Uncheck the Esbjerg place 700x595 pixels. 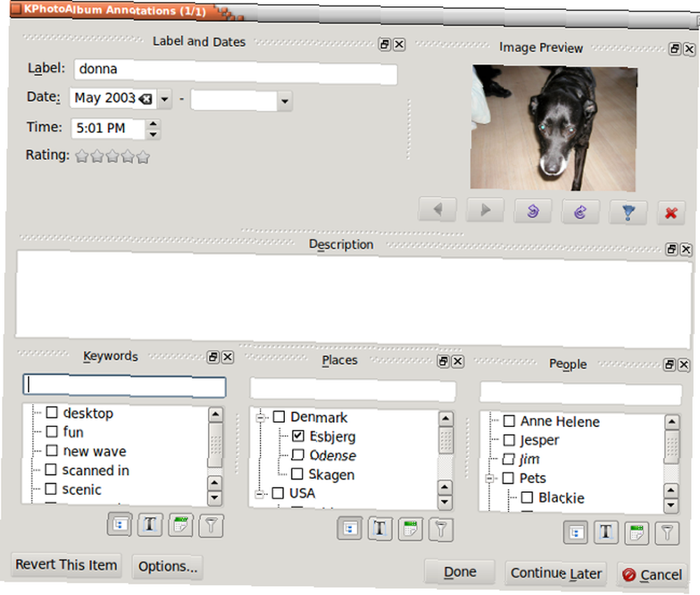(298, 435)
